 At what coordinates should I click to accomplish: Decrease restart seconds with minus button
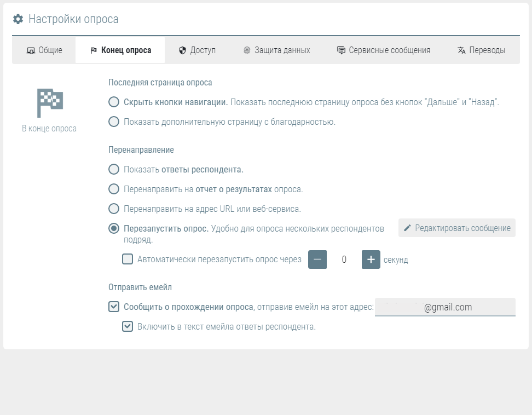(317, 260)
